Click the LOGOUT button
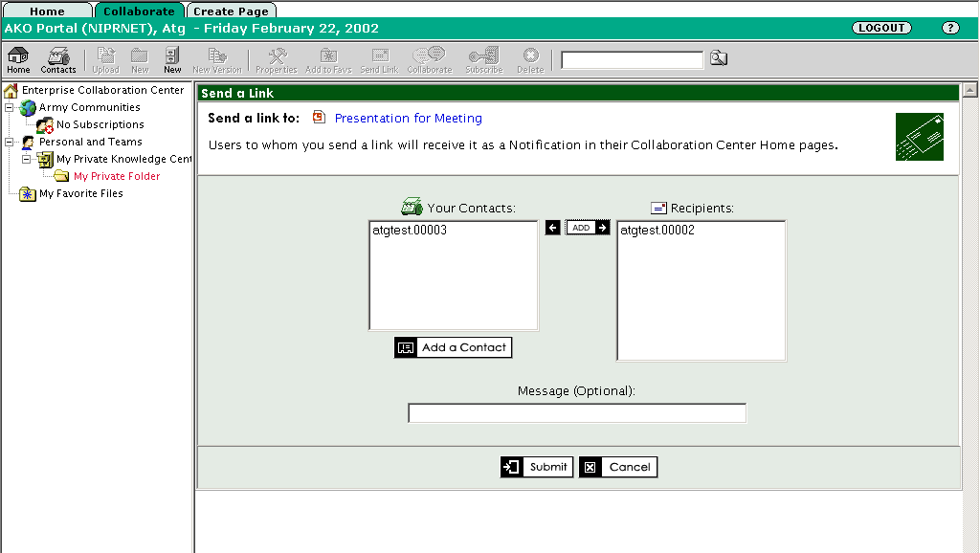This screenshot has width=980, height=553. pyautogui.click(x=881, y=29)
